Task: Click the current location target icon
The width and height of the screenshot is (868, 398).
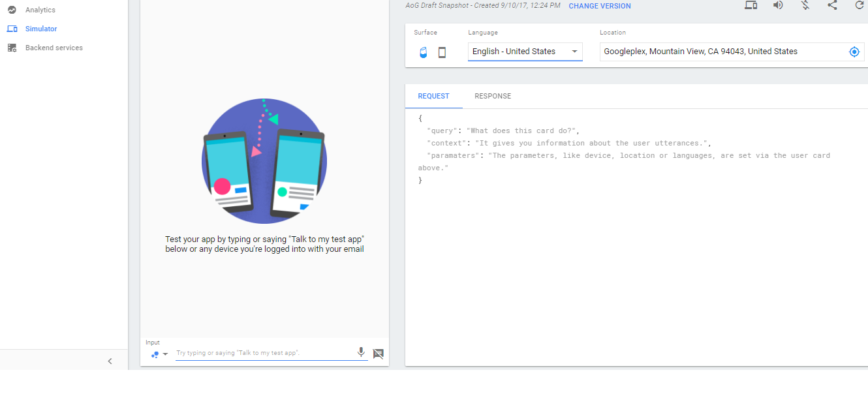Action: point(854,52)
